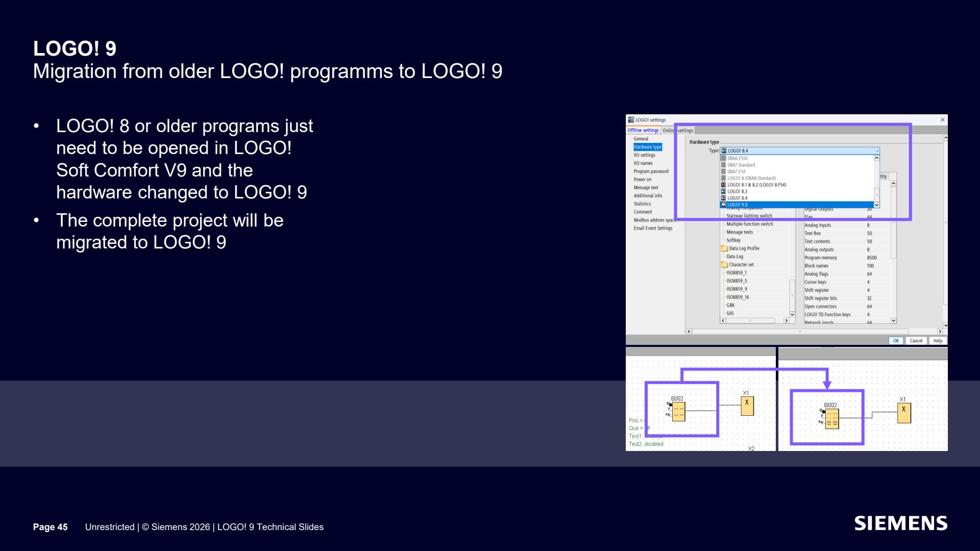Screen dimensions: 980x551
Task: Select ISO8859_1 character set
Action: pyautogui.click(x=737, y=273)
